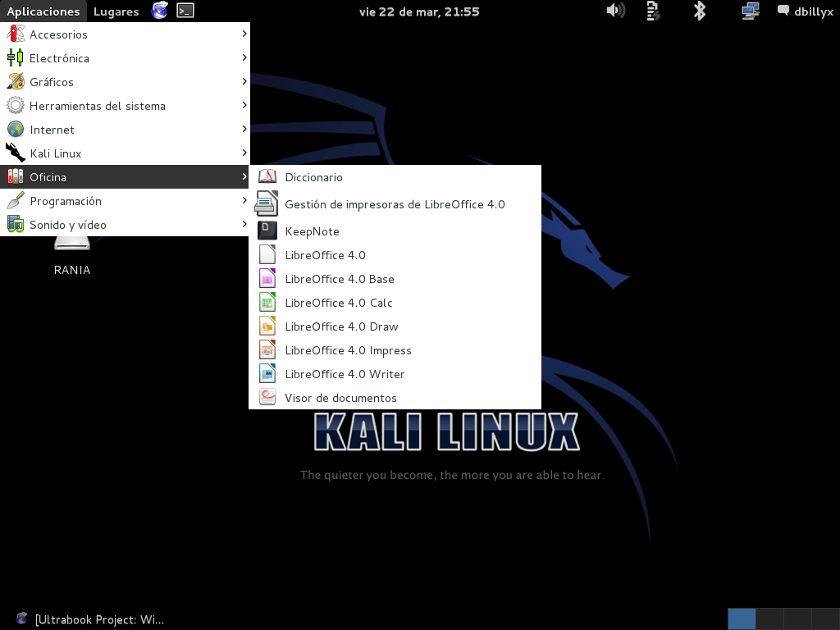Image resolution: width=840 pixels, height=630 pixels.
Task: Expand the Programación submenu
Action: click(123, 201)
